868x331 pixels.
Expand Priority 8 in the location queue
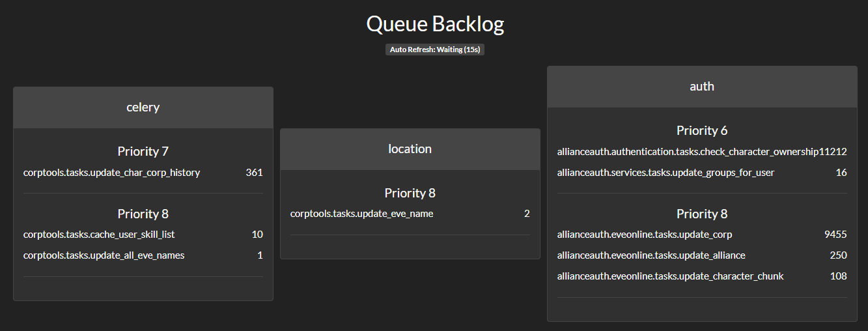410,193
